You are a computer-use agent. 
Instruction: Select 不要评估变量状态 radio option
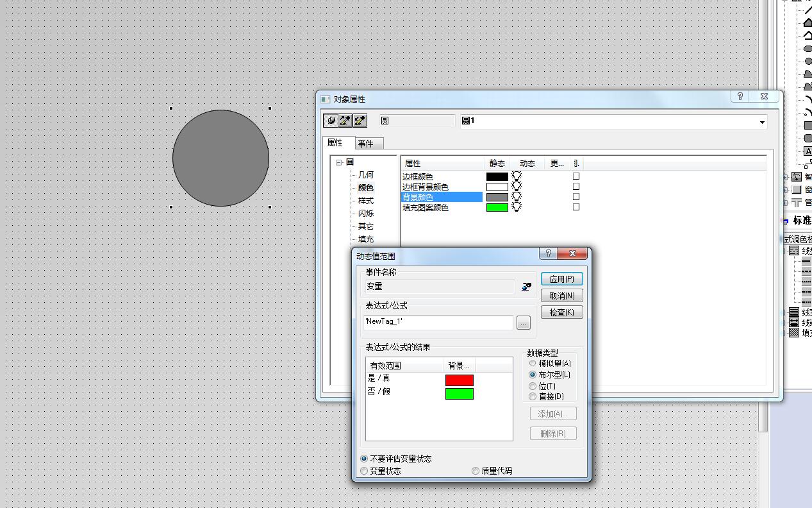(x=364, y=459)
